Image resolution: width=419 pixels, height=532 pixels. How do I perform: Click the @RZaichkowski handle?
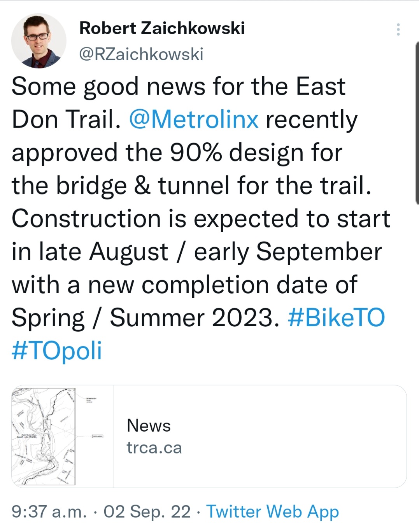pos(141,54)
